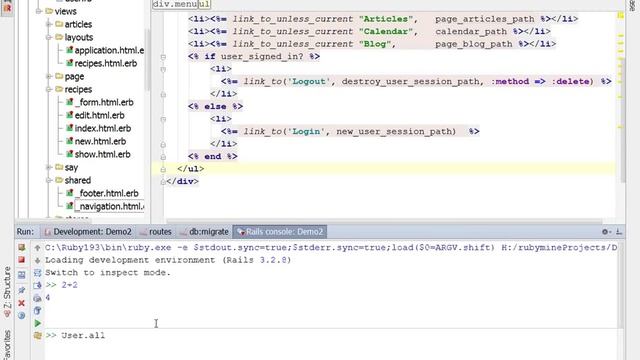Click the application.html.erb file icon
The image size is (640, 360).
coord(69,50)
